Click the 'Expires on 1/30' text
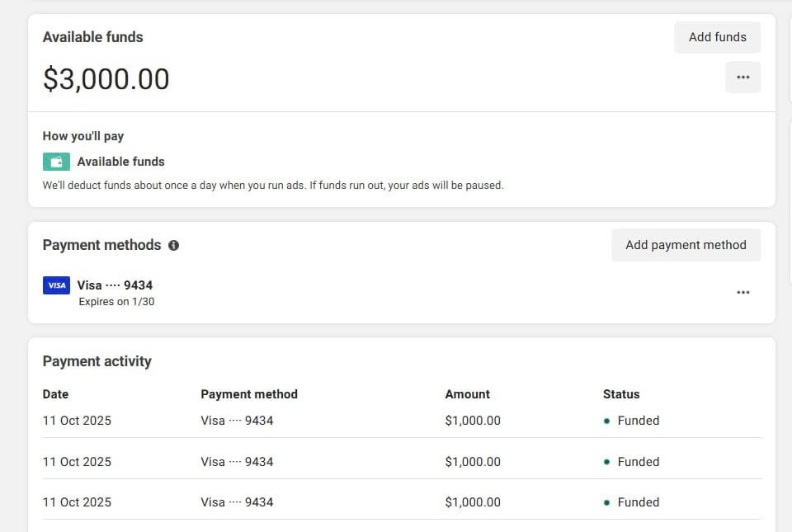The width and height of the screenshot is (792, 532). [x=116, y=302]
